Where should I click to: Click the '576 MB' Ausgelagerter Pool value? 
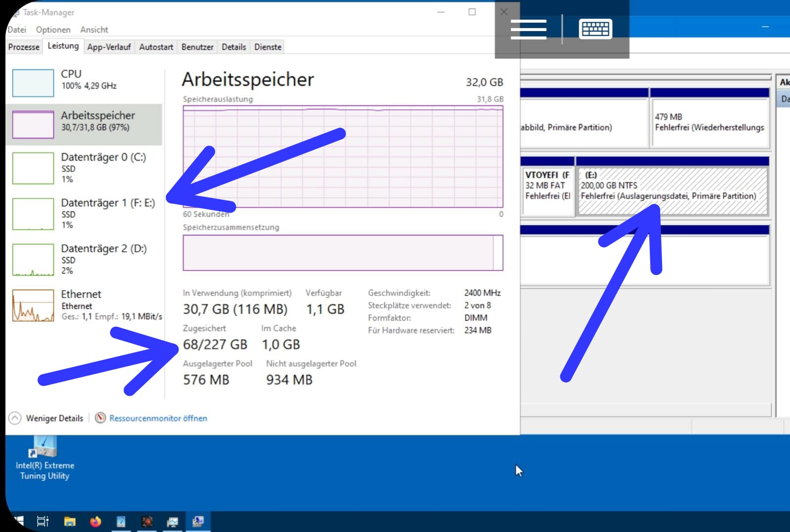click(206, 380)
